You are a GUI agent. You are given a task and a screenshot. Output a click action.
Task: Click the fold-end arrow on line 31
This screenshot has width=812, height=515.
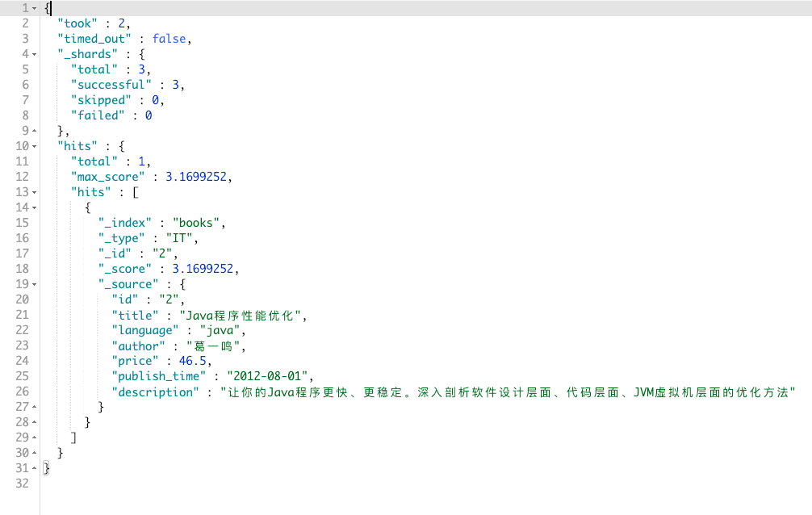click(34, 468)
